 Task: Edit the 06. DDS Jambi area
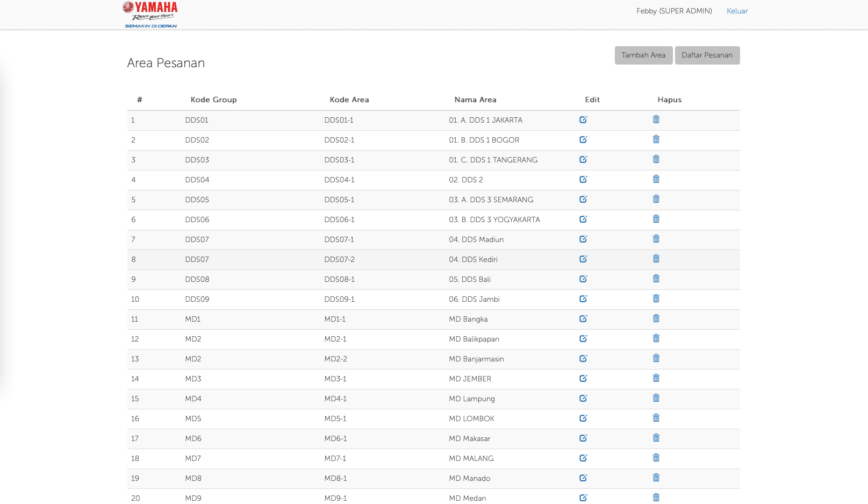(583, 299)
